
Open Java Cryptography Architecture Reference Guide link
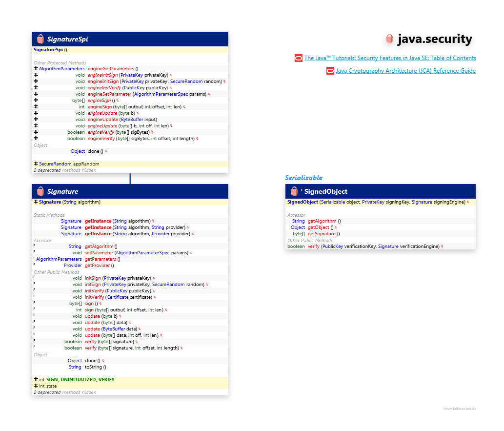point(405,71)
